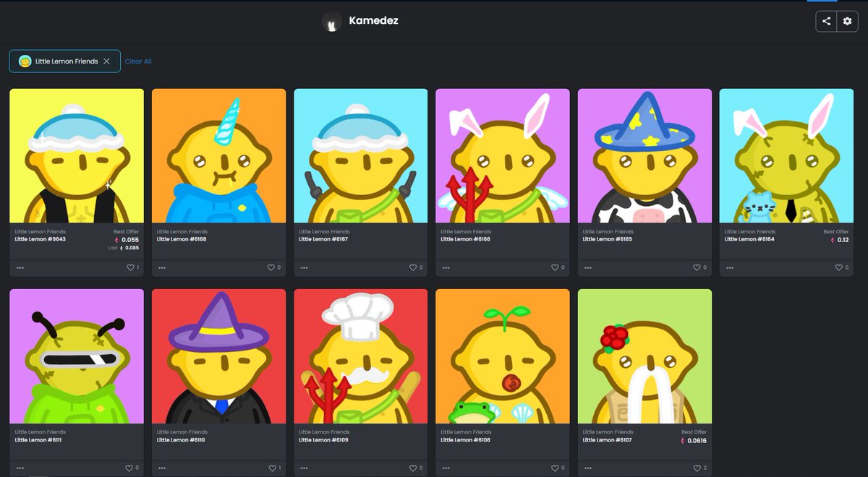Click the Little Lemon #6109 name

323,439
